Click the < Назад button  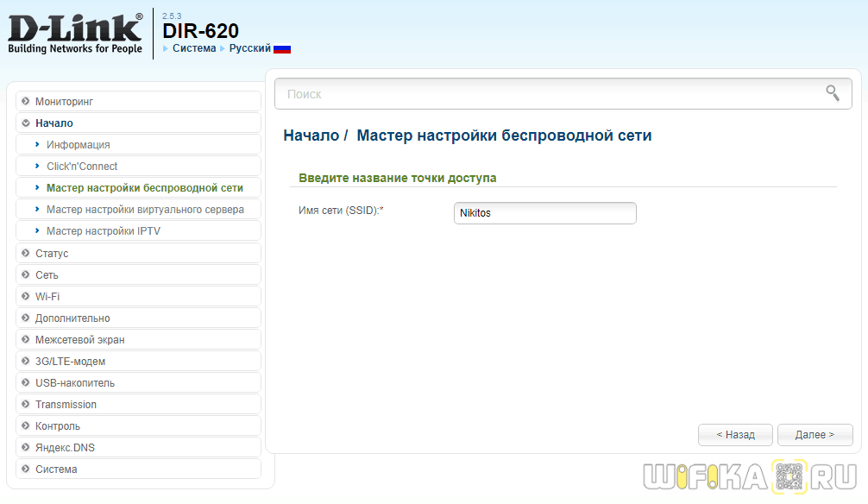[x=735, y=435]
